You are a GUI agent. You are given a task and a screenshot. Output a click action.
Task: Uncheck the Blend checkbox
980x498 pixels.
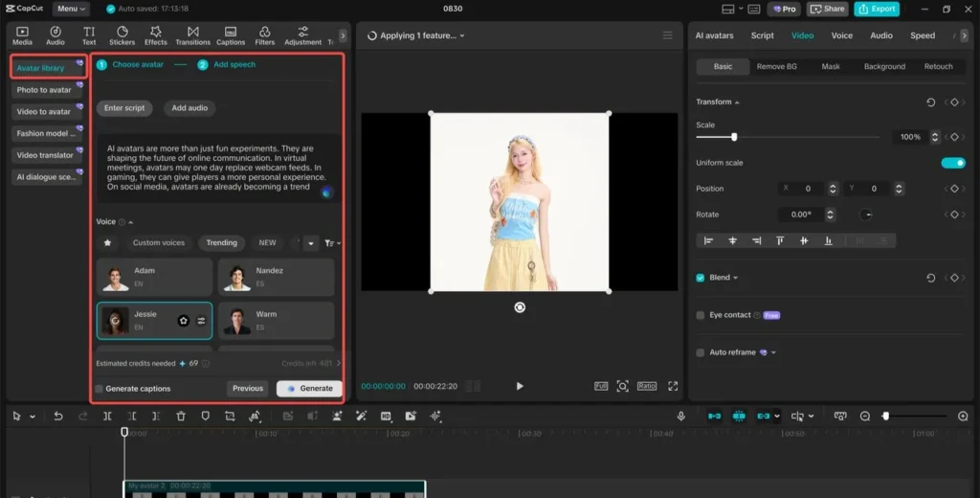pyautogui.click(x=700, y=278)
